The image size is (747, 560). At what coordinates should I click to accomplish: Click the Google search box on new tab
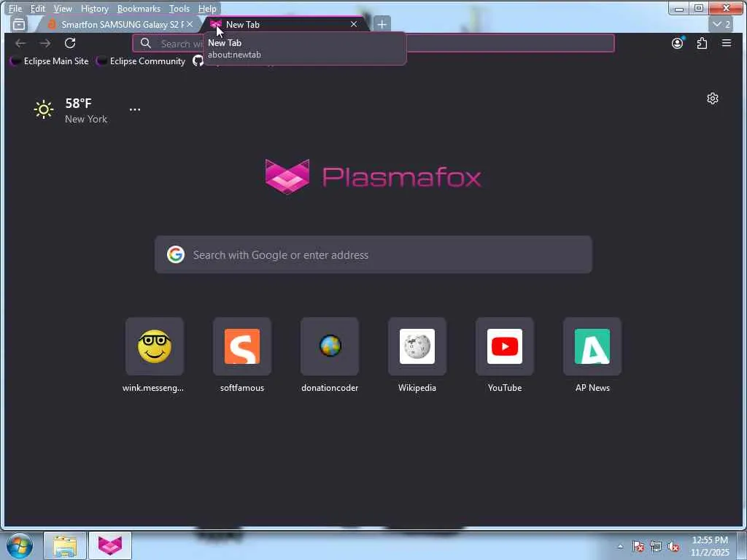pyautogui.click(x=373, y=254)
